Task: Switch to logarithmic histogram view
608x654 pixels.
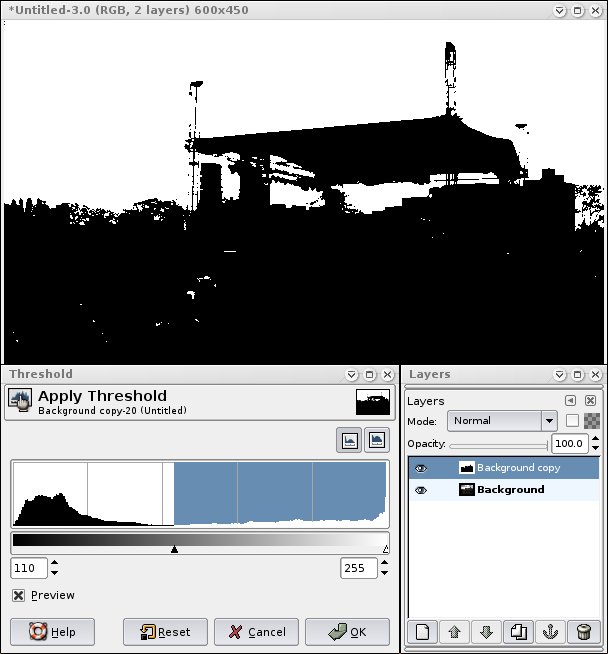Action: pos(376,440)
